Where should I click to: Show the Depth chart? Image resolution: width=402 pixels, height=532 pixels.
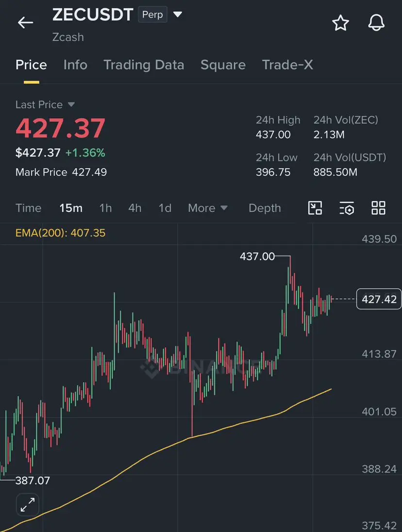(x=265, y=208)
